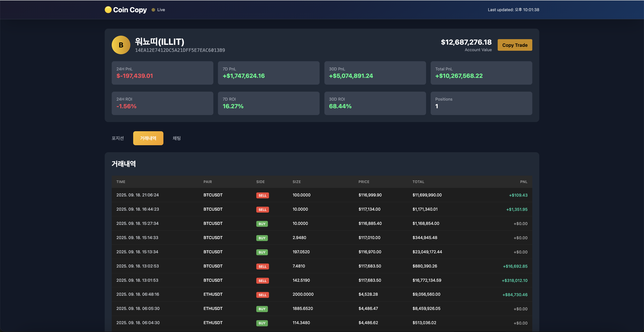Click the B profile avatar circle
The height and width of the screenshot is (332, 644).
(121, 45)
